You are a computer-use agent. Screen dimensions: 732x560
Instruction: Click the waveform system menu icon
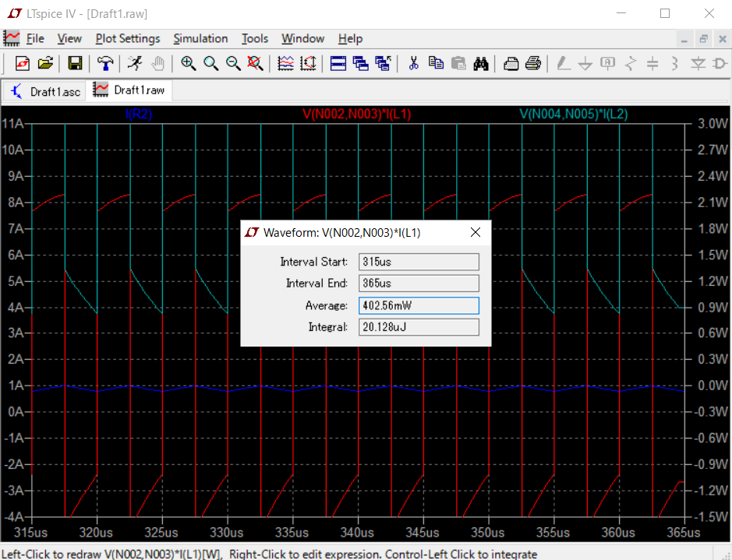[x=11, y=38]
